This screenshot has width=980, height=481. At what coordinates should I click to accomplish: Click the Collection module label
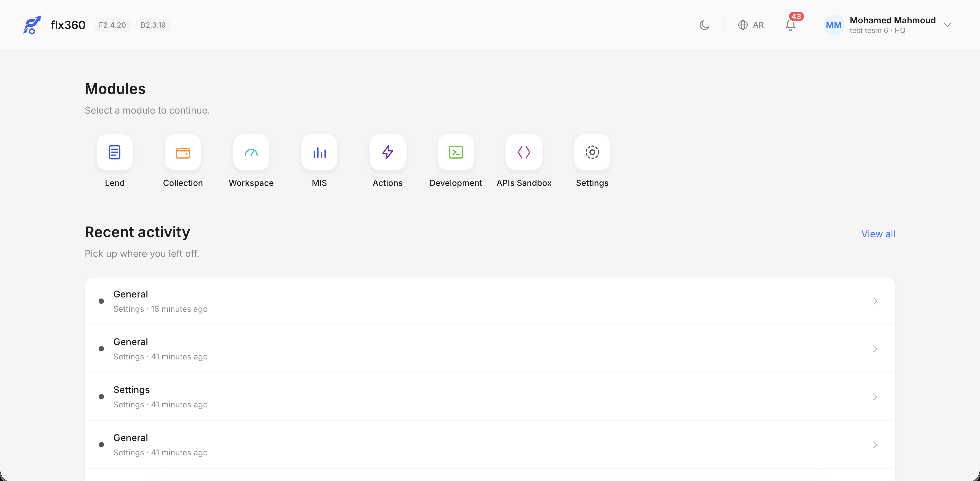(x=183, y=183)
